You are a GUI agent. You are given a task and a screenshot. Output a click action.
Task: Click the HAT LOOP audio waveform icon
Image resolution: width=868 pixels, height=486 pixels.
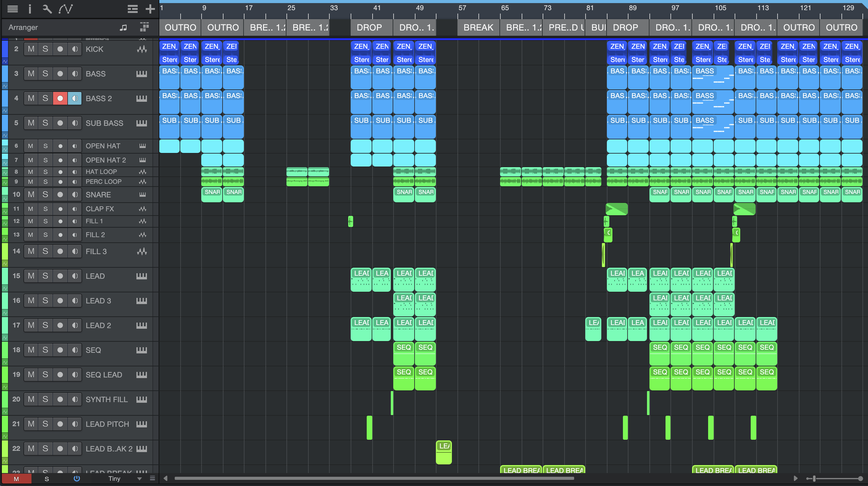click(x=143, y=172)
